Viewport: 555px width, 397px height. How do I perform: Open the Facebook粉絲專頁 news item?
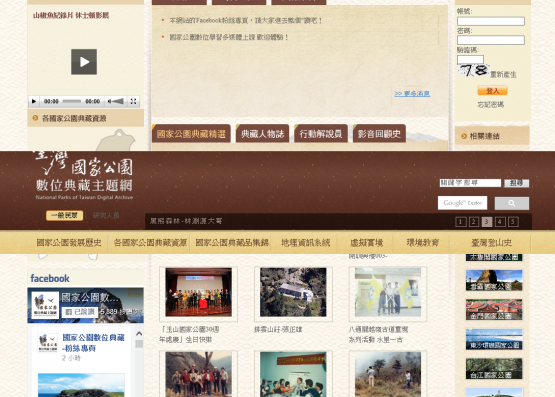click(245, 21)
